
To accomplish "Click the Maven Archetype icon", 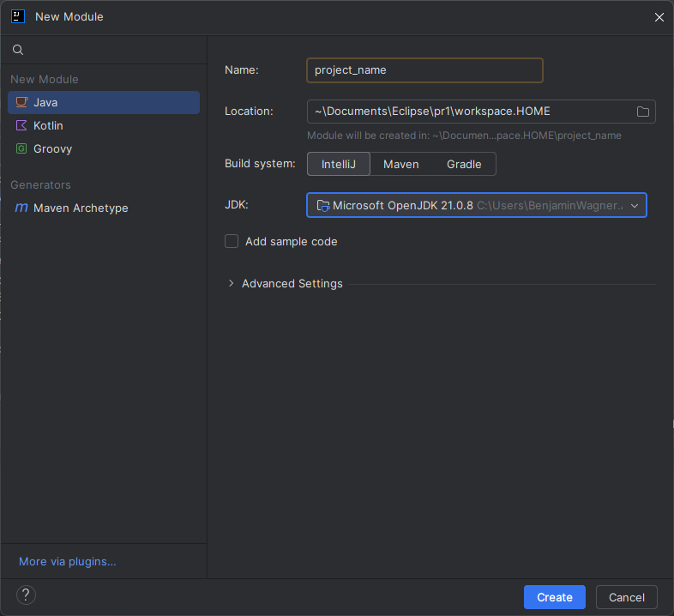I will coord(21,208).
